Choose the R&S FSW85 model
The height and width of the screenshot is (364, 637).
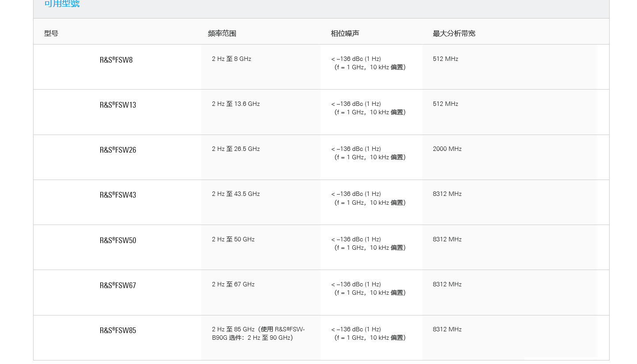point(118,330)
